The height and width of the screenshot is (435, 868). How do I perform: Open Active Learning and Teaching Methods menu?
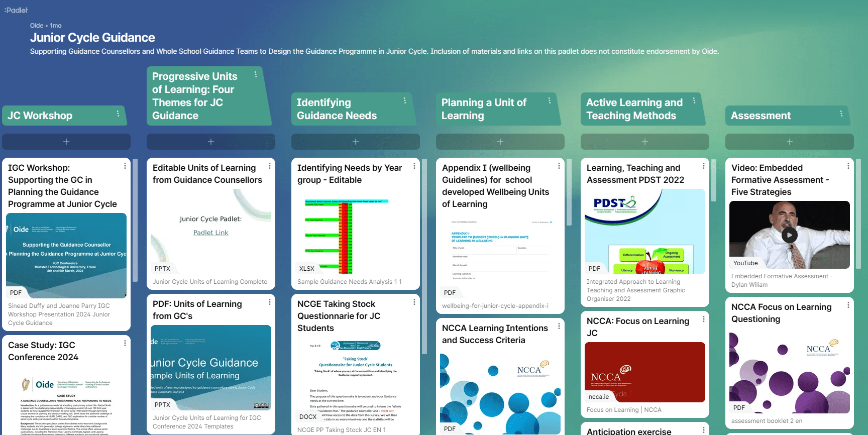tap(694, 100)
